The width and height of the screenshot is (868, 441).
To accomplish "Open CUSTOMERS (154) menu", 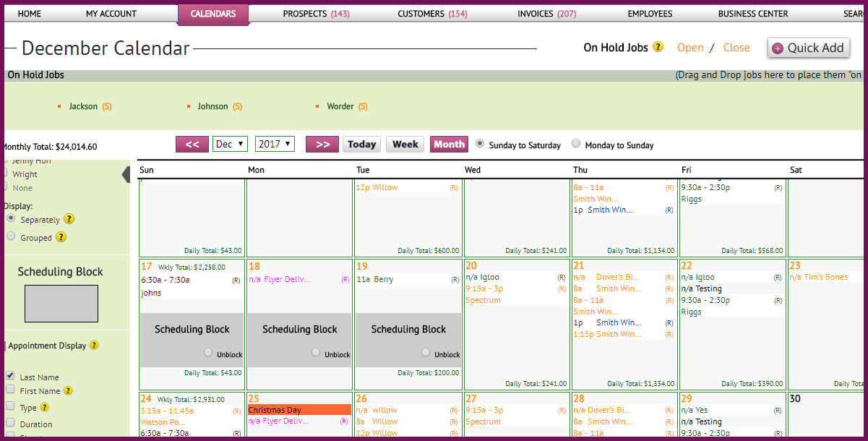I will coord(432,14).
